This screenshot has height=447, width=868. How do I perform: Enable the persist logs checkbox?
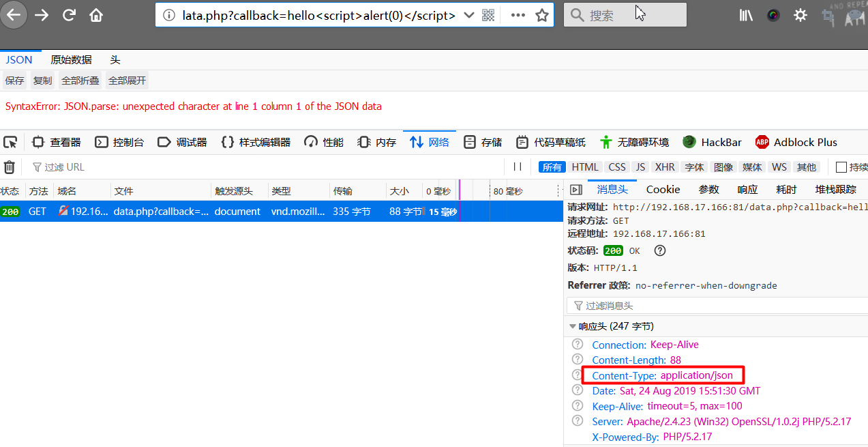841,167
